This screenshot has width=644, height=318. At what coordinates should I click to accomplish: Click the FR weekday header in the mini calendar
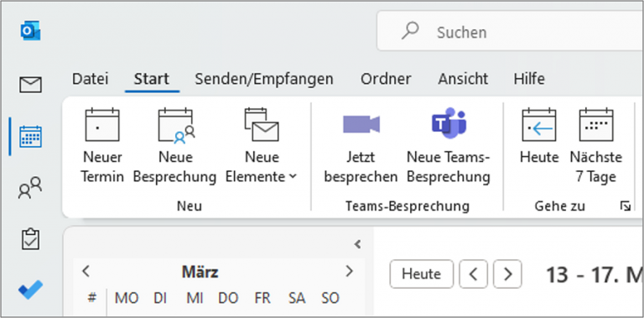(x=262, y=298)
